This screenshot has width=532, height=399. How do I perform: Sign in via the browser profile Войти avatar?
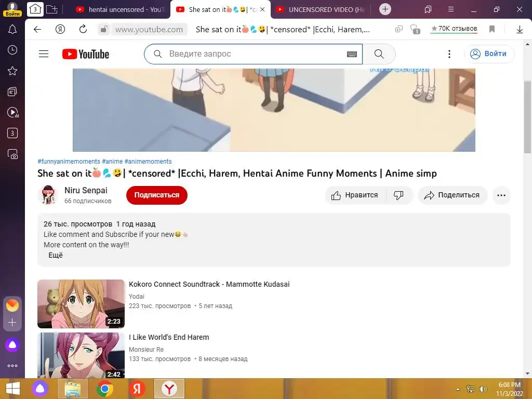coord(12,9)
